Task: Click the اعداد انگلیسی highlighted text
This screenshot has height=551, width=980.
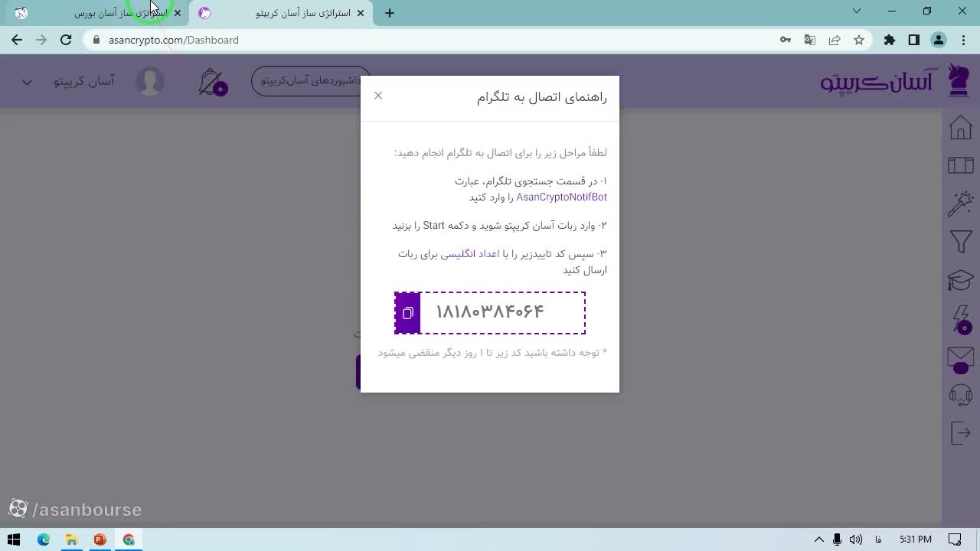Action: 469,254
